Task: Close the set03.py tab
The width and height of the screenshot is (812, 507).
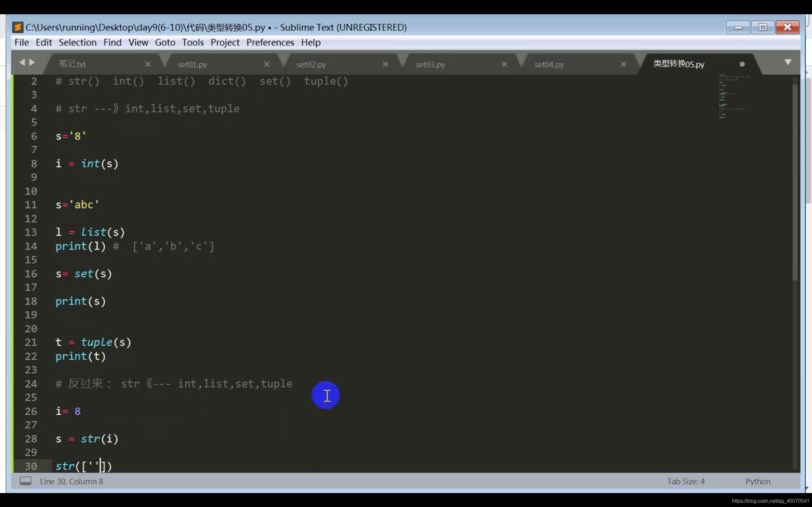Action: coord(504,64)
